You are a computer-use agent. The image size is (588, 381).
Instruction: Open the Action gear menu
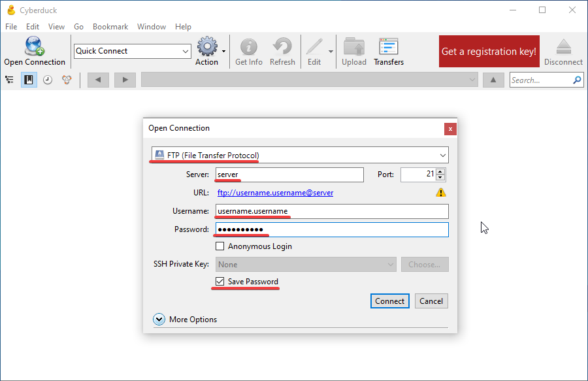pyautogui.click(x=208, y=48)
